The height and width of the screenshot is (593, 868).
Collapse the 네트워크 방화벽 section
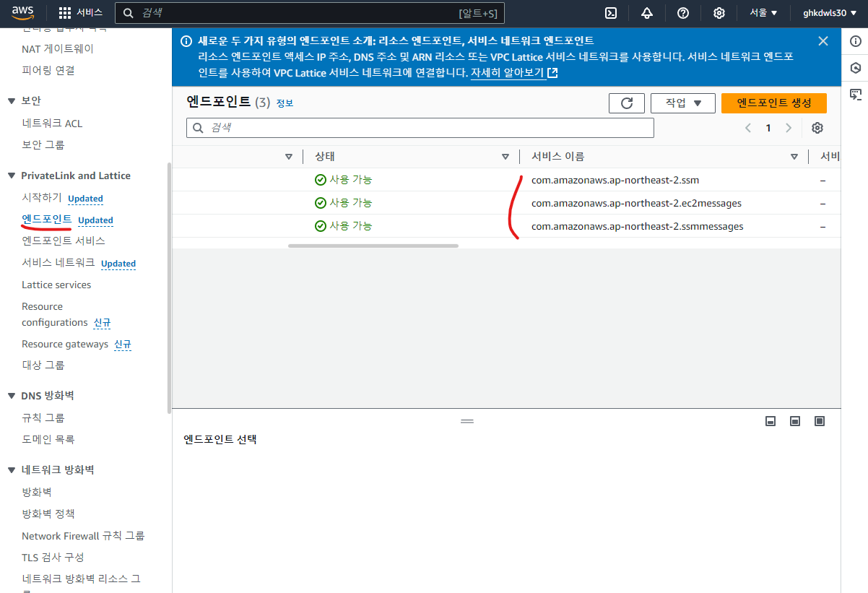[x=12, y=470]
